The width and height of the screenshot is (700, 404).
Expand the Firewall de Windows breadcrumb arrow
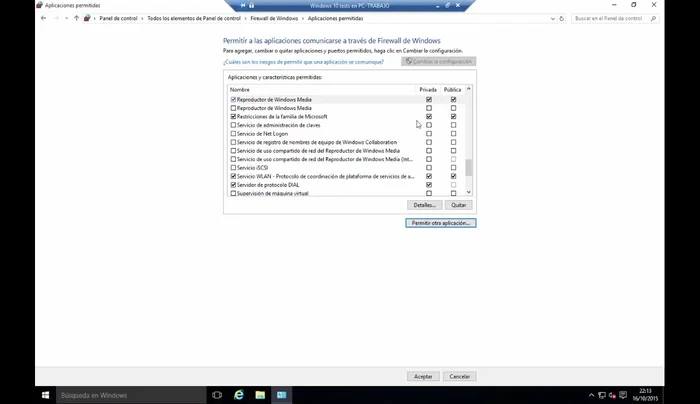point(303,18)
